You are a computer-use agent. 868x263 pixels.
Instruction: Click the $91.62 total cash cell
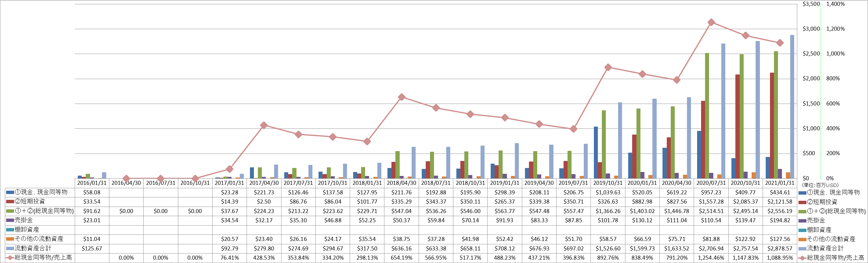92,211
